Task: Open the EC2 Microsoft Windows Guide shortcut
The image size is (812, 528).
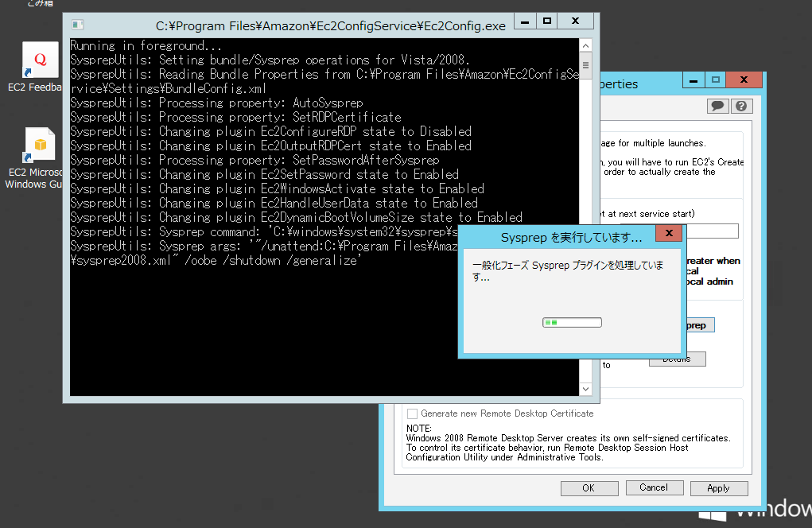Action: pyautogui.click(x=40, y=143)
